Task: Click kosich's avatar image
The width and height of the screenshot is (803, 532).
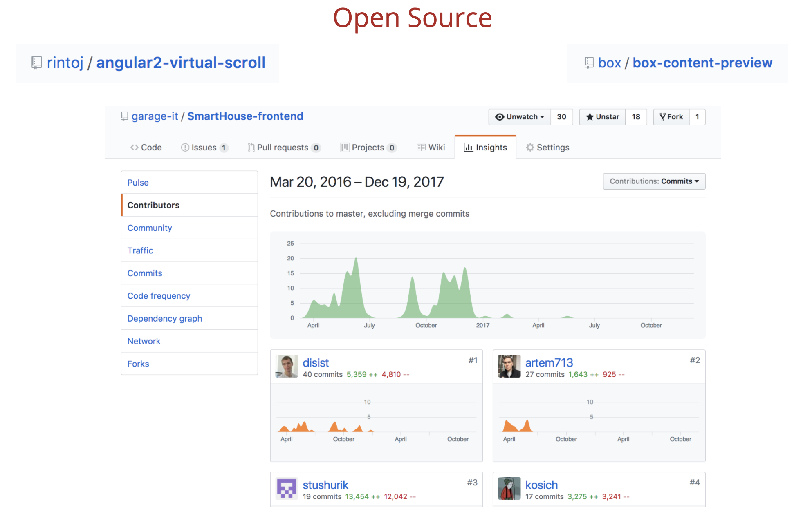Action: (x=509, y=488)
